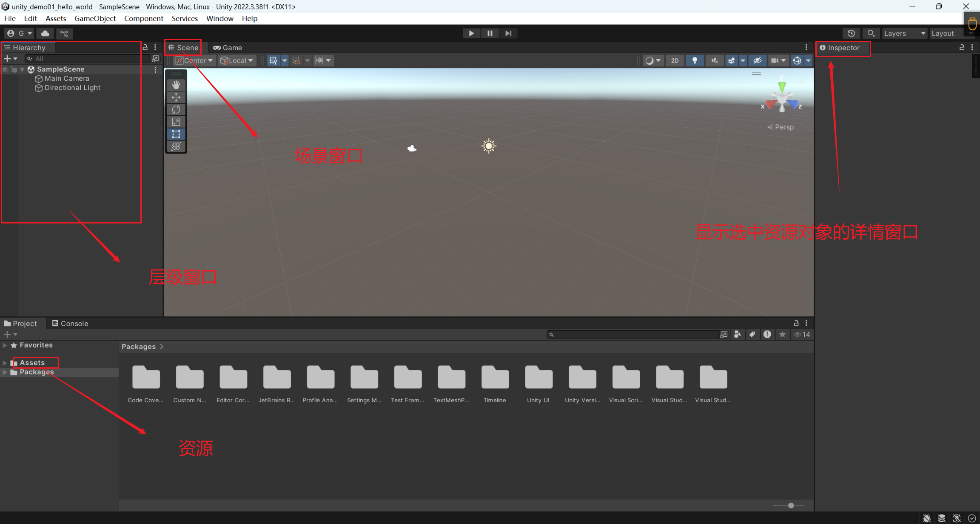Open the Undo History button
980x524 pixels.
click(x=851, y=33)
